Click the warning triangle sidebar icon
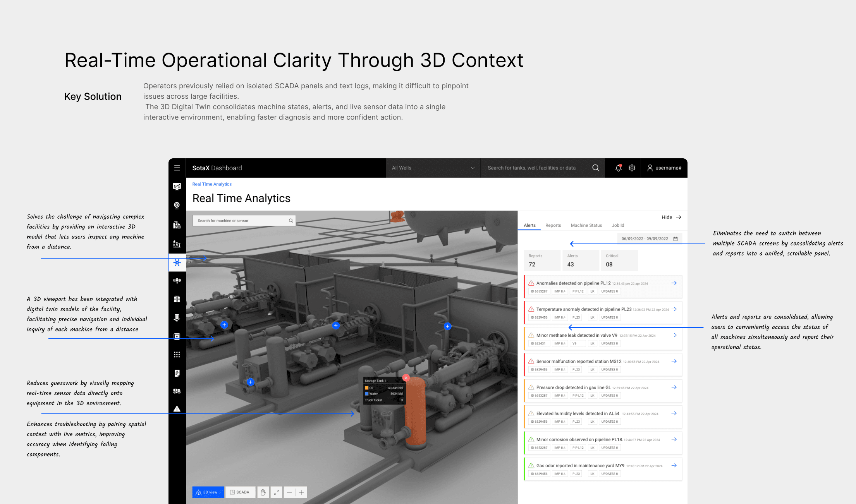Viewport: 856px width, 504px height. click(177, 409)
